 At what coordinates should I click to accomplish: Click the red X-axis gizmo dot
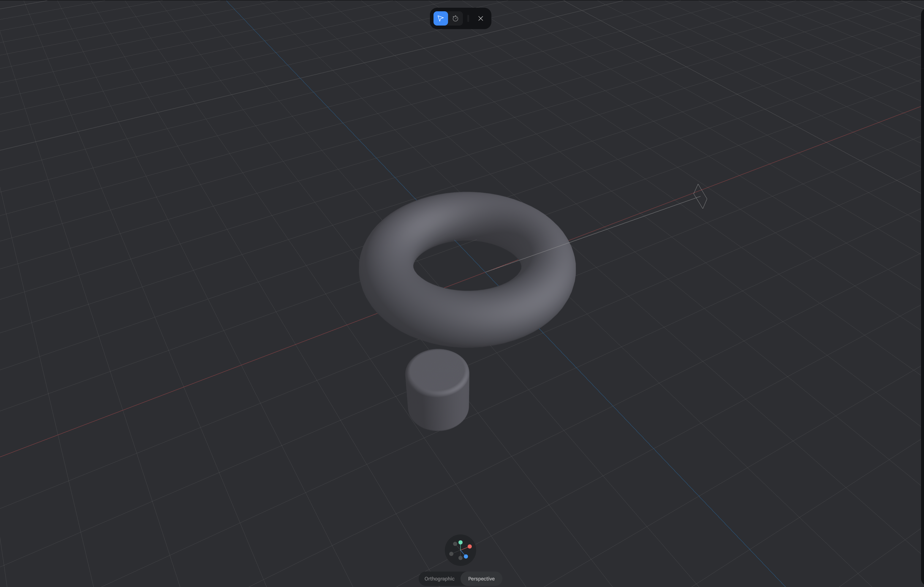pos(470,546)
